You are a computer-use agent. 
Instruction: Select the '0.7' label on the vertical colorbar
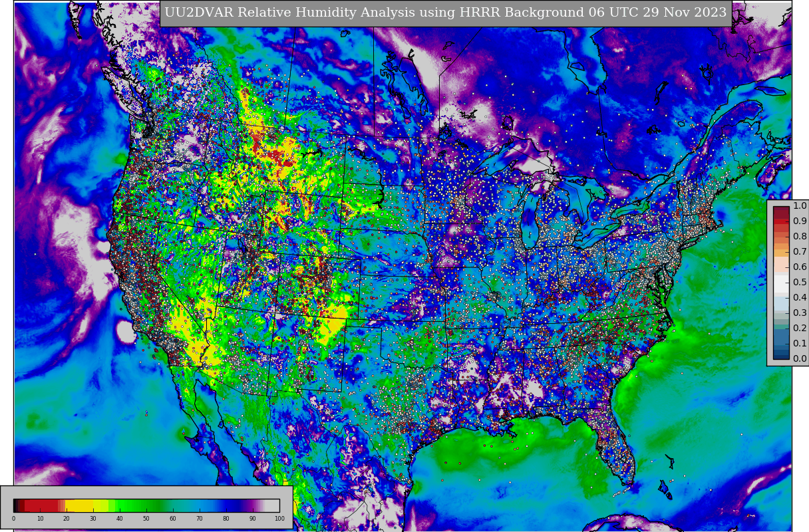point(800,252)
